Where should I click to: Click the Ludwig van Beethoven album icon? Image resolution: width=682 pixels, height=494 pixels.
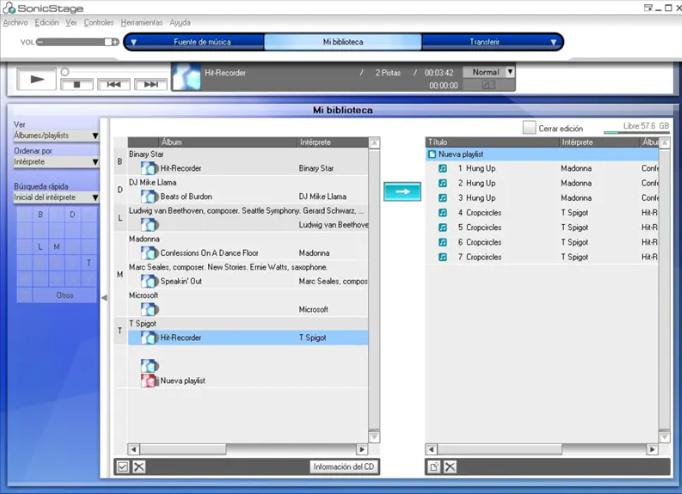149,224
